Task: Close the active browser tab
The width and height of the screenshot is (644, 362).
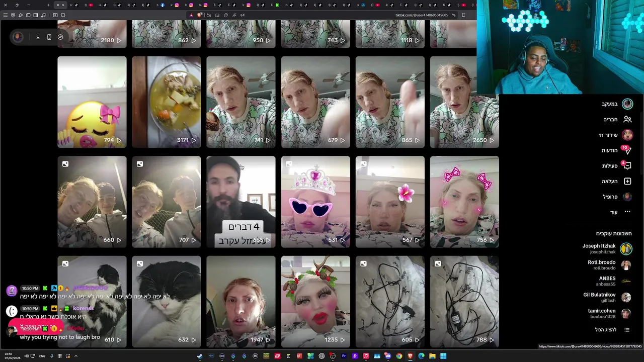Action: tap(57, 5)
